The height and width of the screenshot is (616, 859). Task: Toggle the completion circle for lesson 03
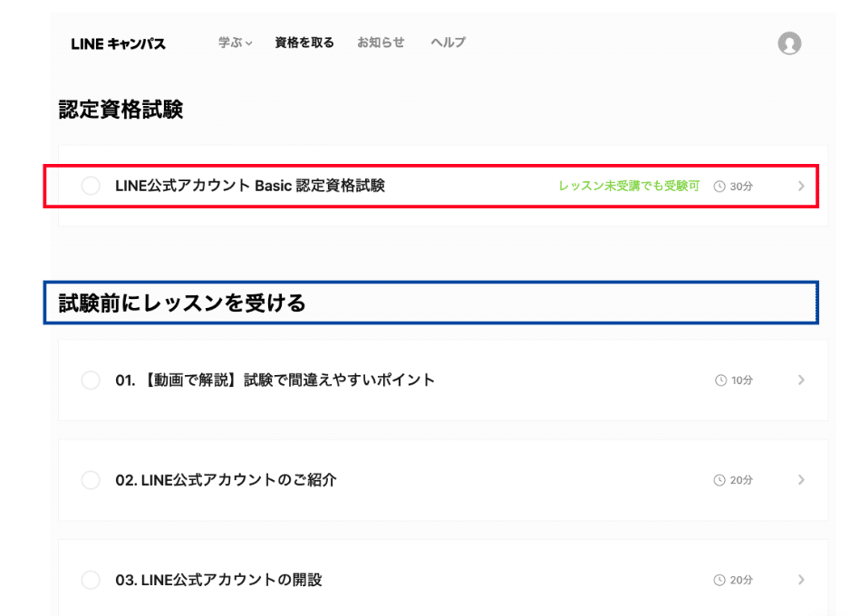click(x=91, y=580)
